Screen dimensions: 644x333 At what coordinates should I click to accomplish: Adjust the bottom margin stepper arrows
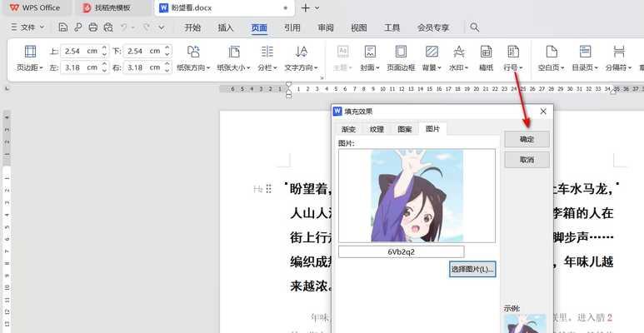tap(167, 52)
